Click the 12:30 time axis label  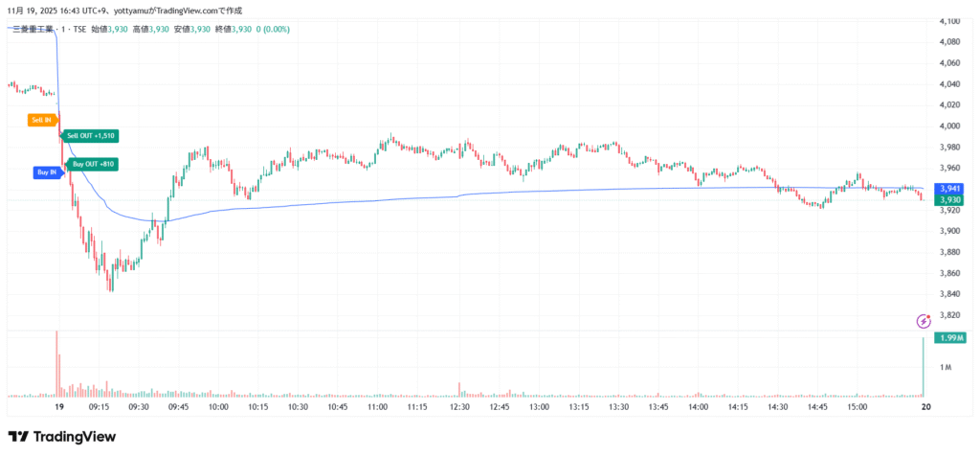click(x=459, y=407)
